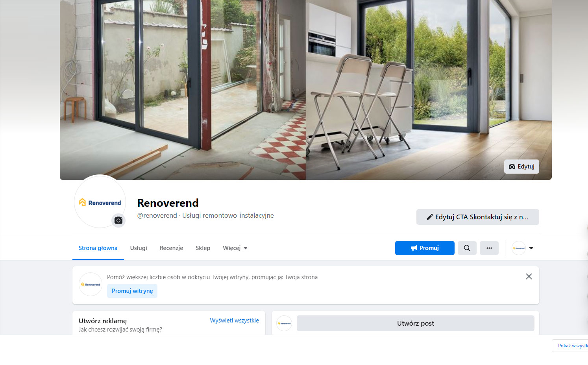
Task: Go to the Strona główna tab
Action: 98,248
